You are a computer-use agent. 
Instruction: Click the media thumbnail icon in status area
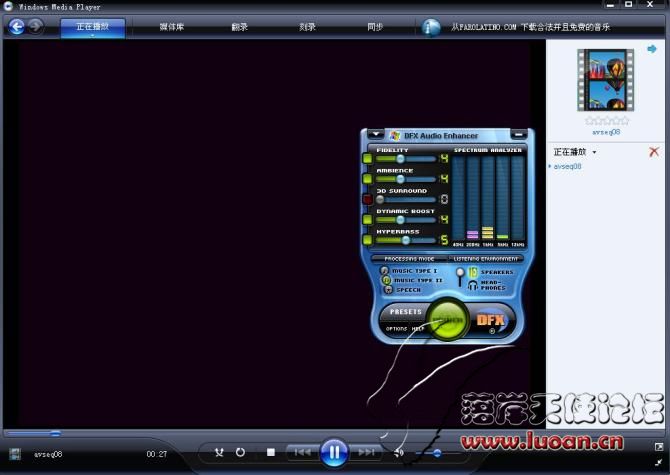pos(15,454)
